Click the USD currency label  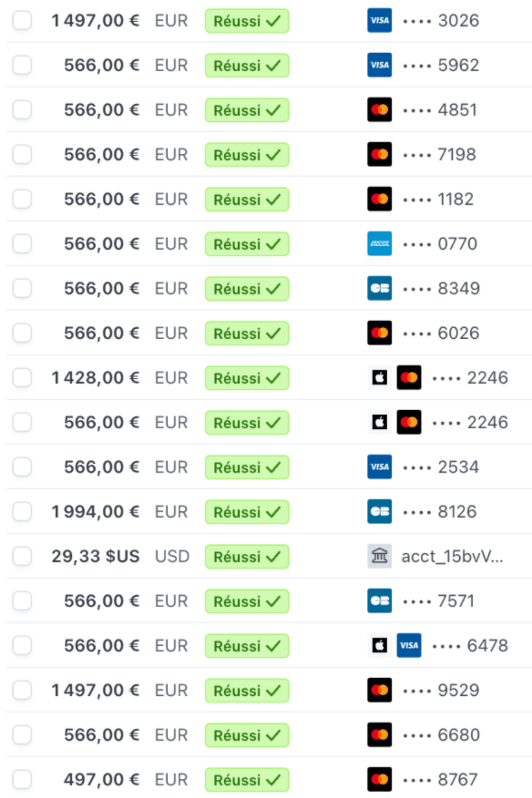tap(172, 557)
